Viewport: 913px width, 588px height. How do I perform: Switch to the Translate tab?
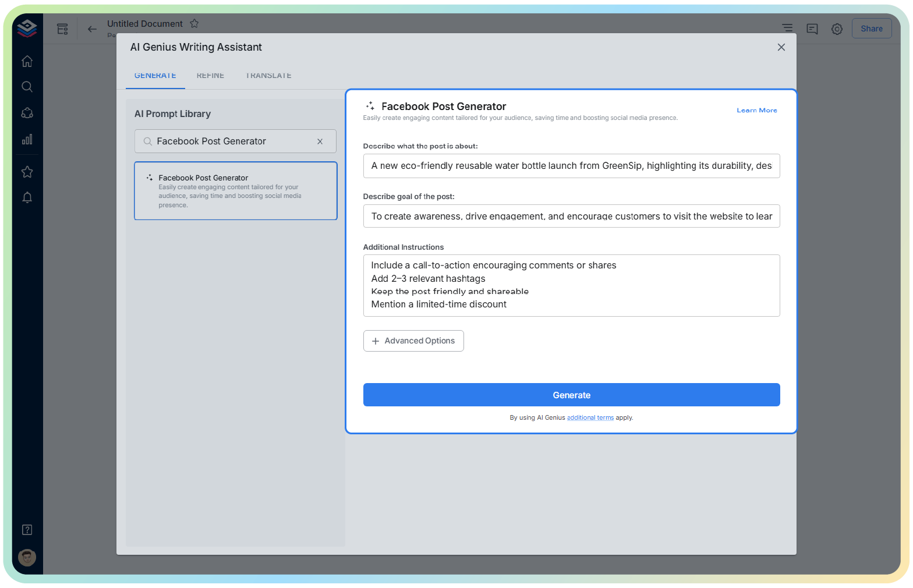tap(268, 76)
